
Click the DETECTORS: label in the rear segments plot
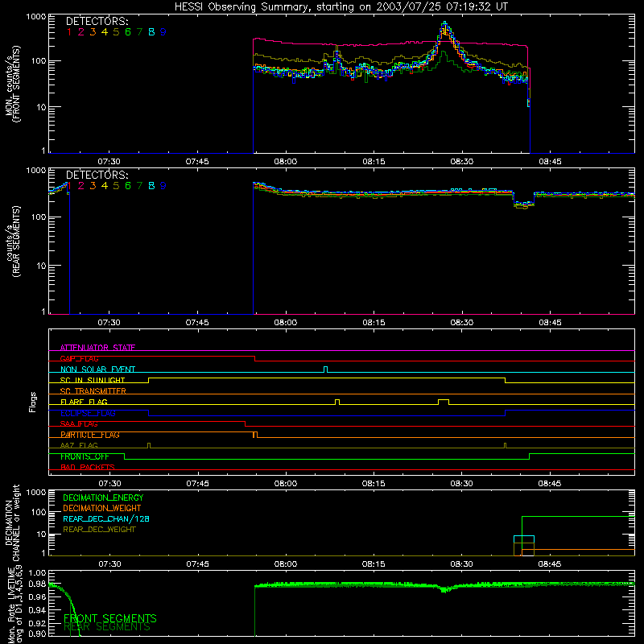click(x=97, y=175)
